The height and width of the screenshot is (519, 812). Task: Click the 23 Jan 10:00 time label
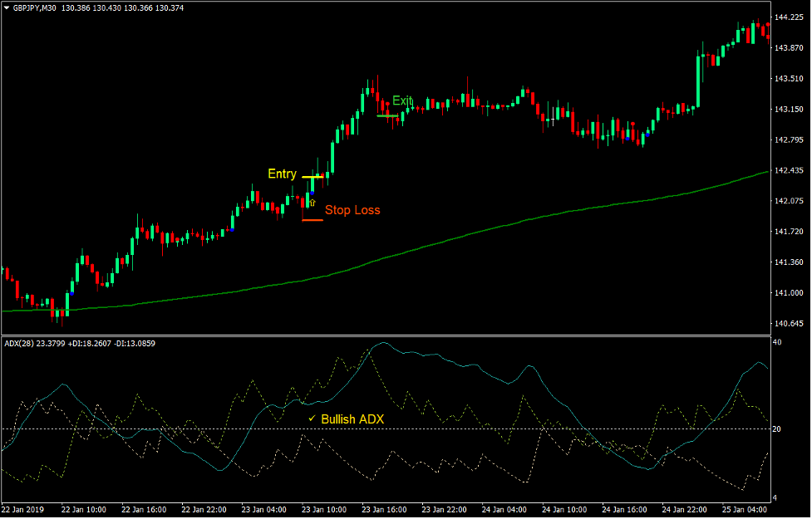click(x=324, y=510)
